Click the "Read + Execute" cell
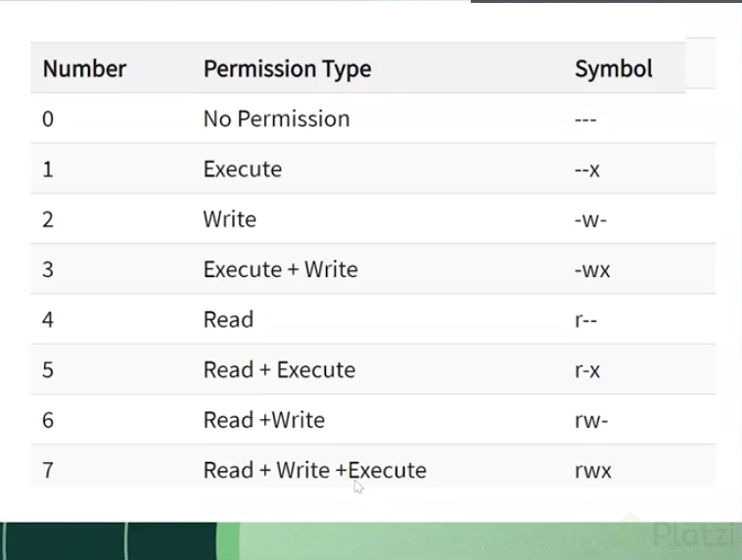This screenshot has width=742, height=560. click(279, 369)
